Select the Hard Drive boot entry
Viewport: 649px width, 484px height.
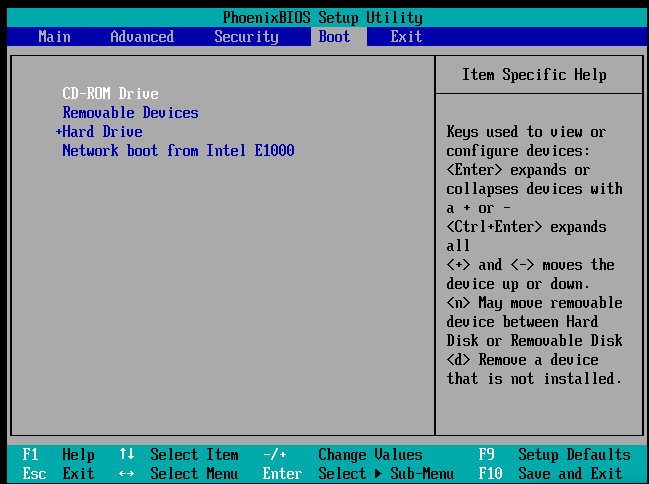click(102, 131)
